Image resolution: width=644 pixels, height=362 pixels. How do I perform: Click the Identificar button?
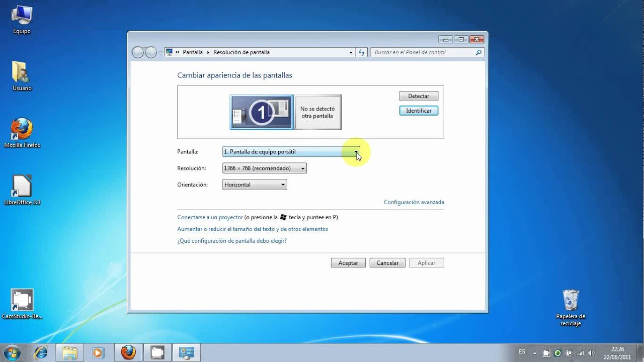(x=419, y=111)
